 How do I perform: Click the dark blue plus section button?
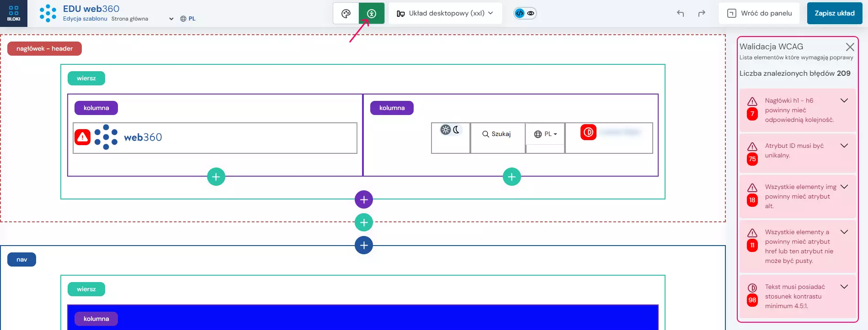click(364, 245)
